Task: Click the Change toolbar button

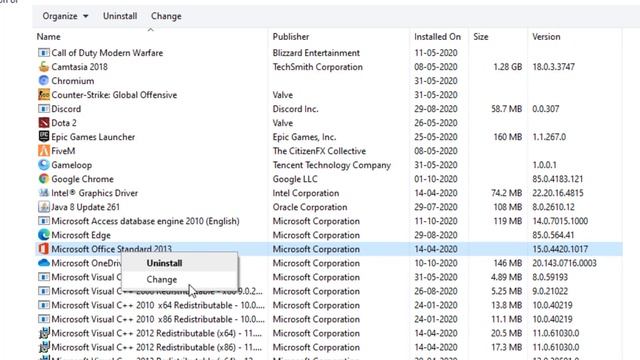Action: pos(166,16)
